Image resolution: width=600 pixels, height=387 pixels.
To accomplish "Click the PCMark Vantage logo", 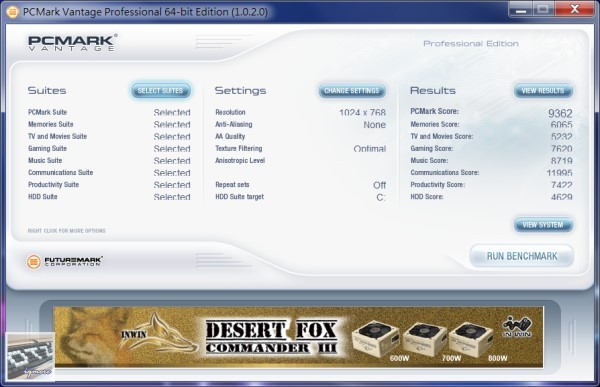I will pos(72,43).
